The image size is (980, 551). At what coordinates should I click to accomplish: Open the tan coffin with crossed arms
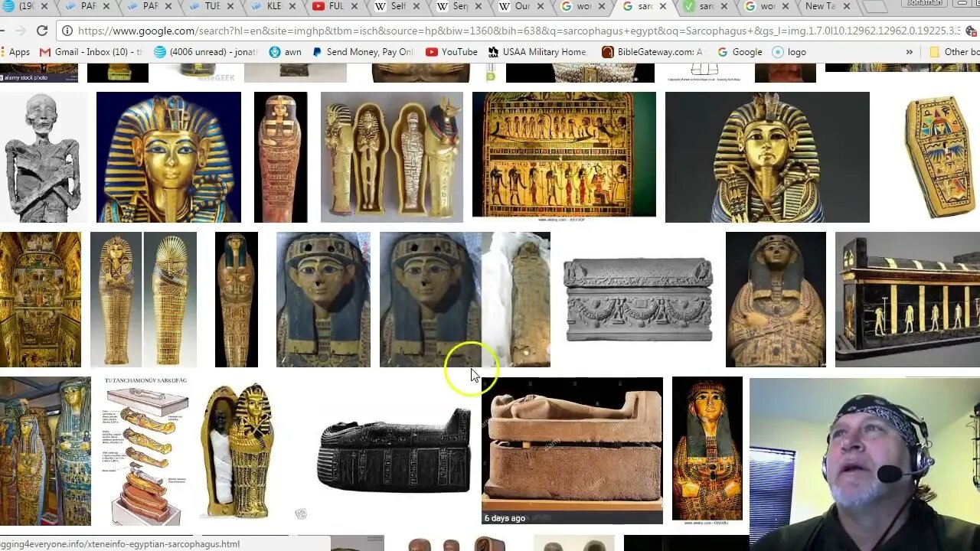click(776, 299)
